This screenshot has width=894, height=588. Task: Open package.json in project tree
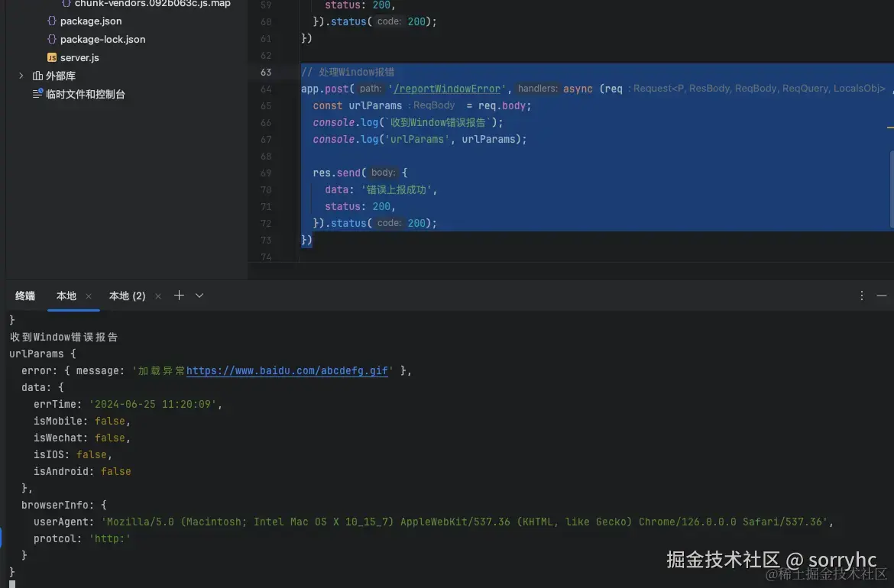[x=91, y=21]
